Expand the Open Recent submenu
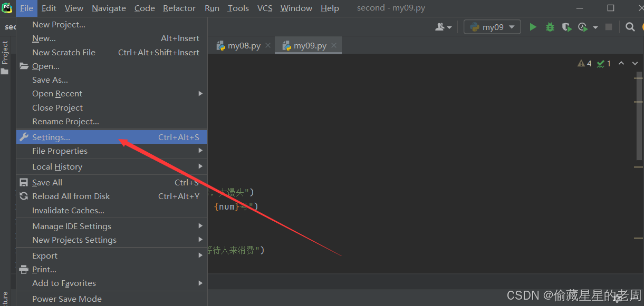This screenshot has height=306, width=644. click(57, 93)
